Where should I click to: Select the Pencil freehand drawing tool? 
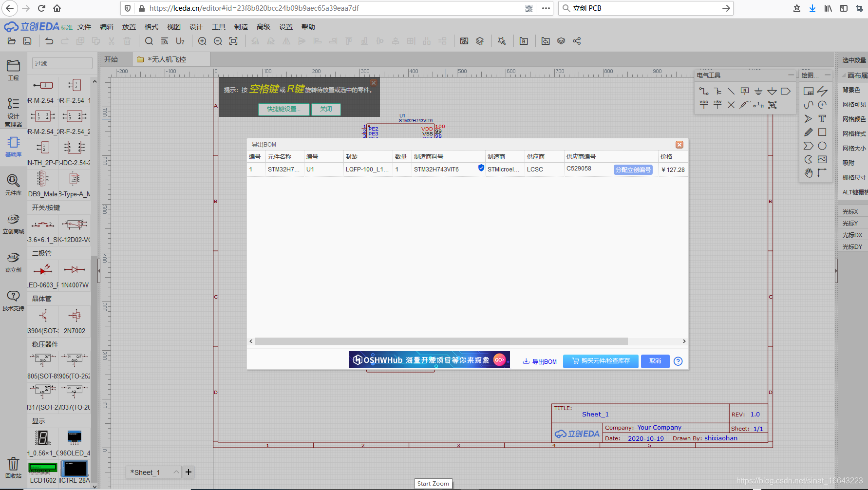[x=809, y=132]
